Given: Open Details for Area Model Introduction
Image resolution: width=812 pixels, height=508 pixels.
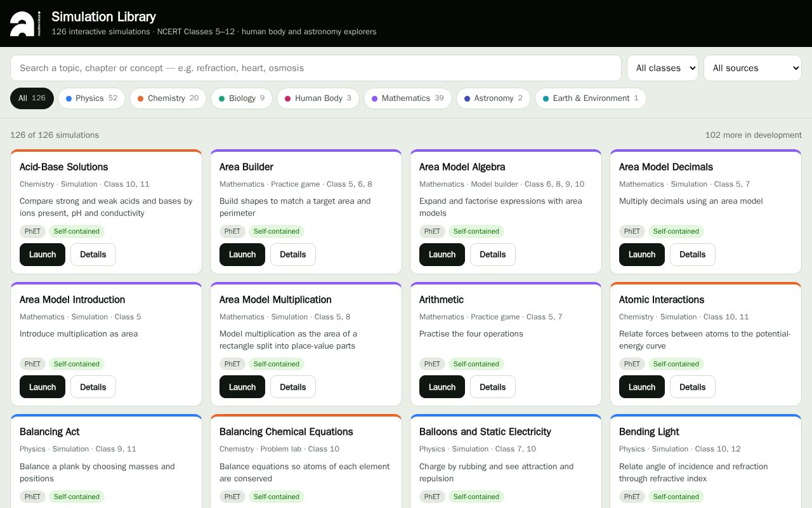Looking at the screenshot, I should point(93,387).
